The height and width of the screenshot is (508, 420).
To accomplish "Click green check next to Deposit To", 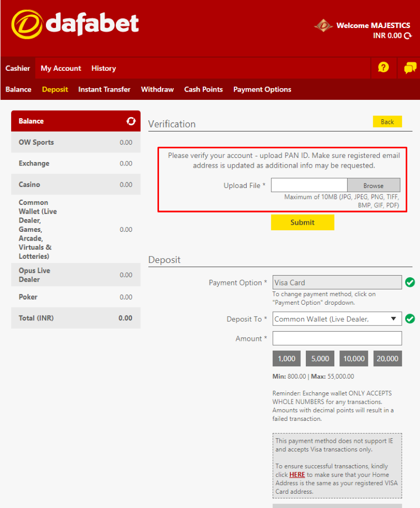I will pos(410,319).
